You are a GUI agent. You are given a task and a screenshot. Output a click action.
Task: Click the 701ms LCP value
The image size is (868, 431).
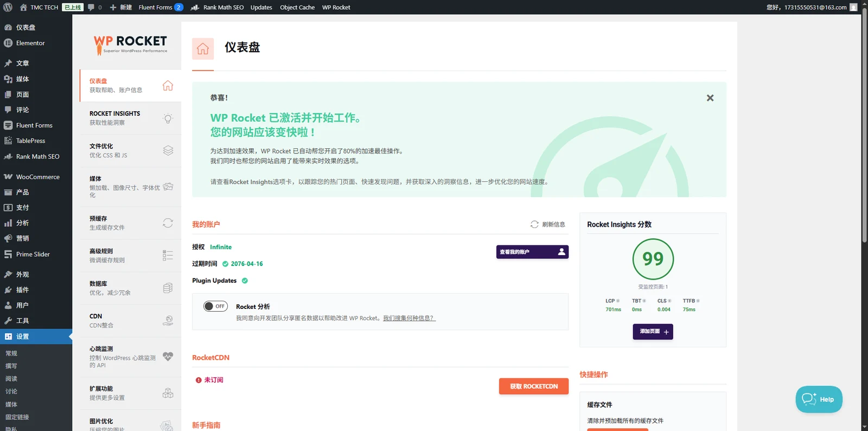614,309
